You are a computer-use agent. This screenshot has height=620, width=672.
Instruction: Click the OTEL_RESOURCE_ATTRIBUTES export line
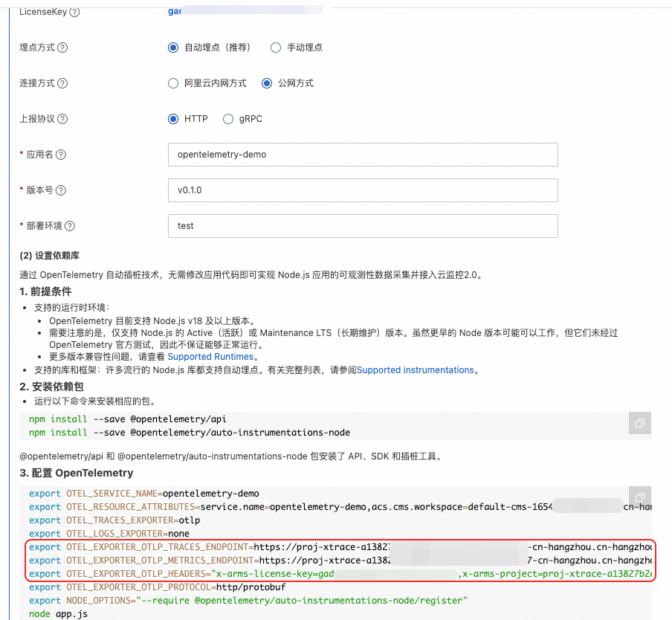click(340, 507)
